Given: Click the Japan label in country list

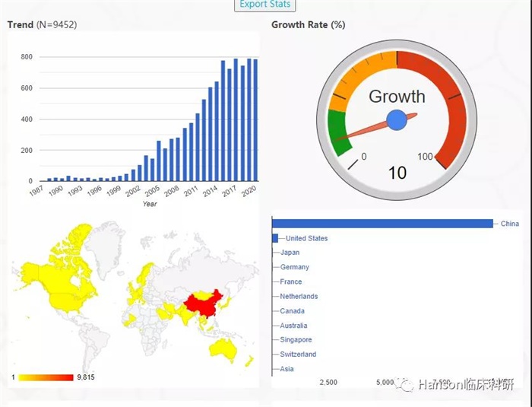Looking at the screenshot, I should pyautogui.click(x=290, y=253).
